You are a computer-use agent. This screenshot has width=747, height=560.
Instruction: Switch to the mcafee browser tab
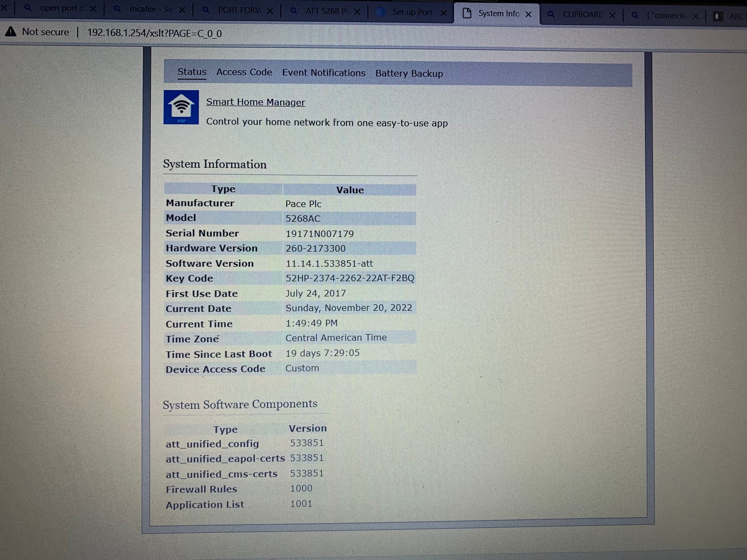point(151,9)
